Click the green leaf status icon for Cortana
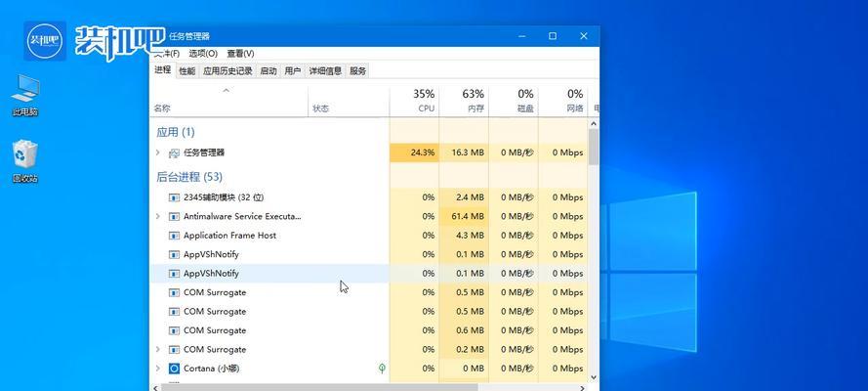This screenshot has height=391, width=868. pyautogui.click(x=382, y=368)
